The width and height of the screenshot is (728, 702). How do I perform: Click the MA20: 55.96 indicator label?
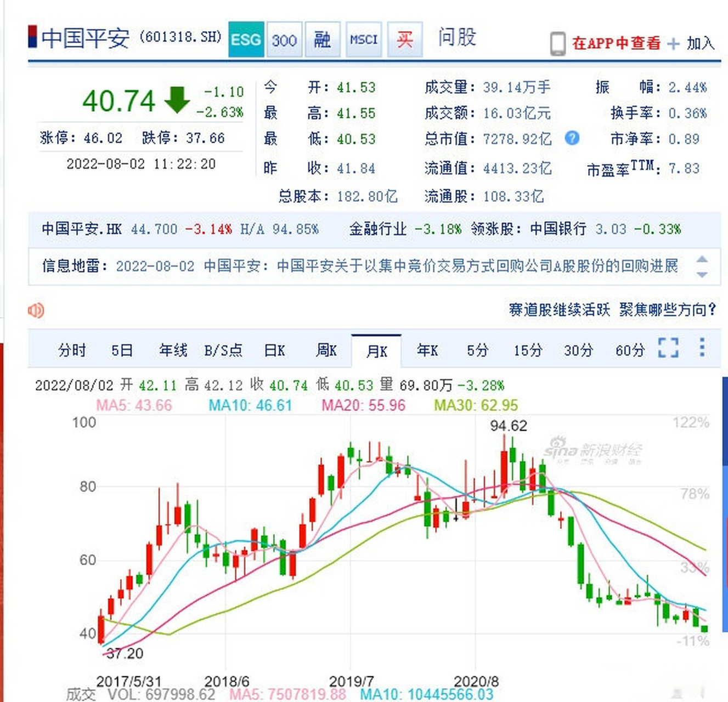tap(363, 405)
